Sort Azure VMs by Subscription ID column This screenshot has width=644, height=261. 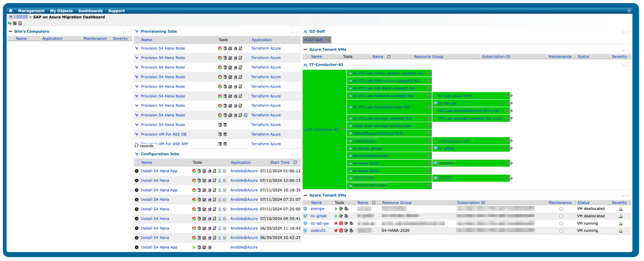[471, 203]
